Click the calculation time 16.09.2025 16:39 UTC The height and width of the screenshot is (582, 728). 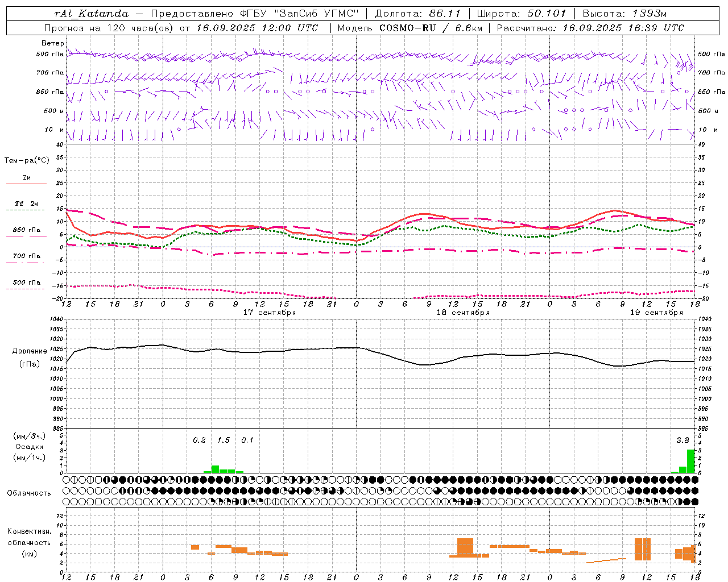tap(623, 28)
